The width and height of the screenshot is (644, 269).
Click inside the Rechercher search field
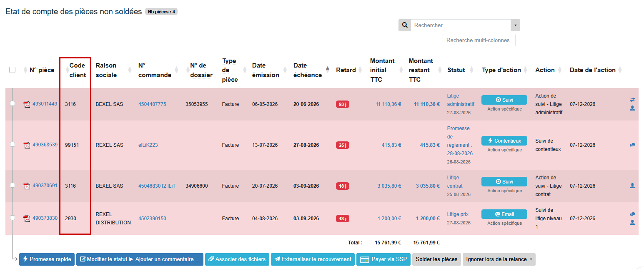(461, 25)
